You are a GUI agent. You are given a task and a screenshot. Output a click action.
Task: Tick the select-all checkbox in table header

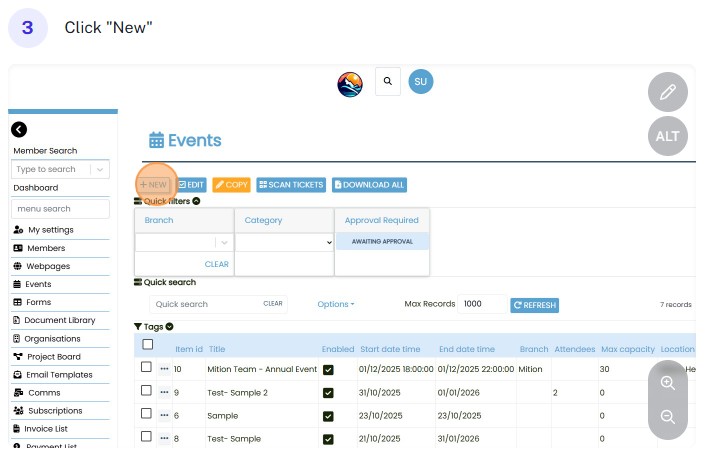(x=147, y=345)
